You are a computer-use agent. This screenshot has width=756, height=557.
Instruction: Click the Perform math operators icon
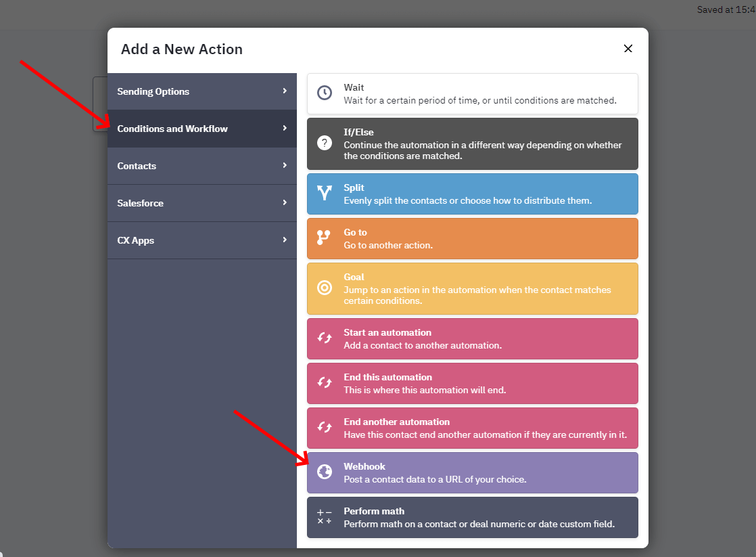[325, 517]
